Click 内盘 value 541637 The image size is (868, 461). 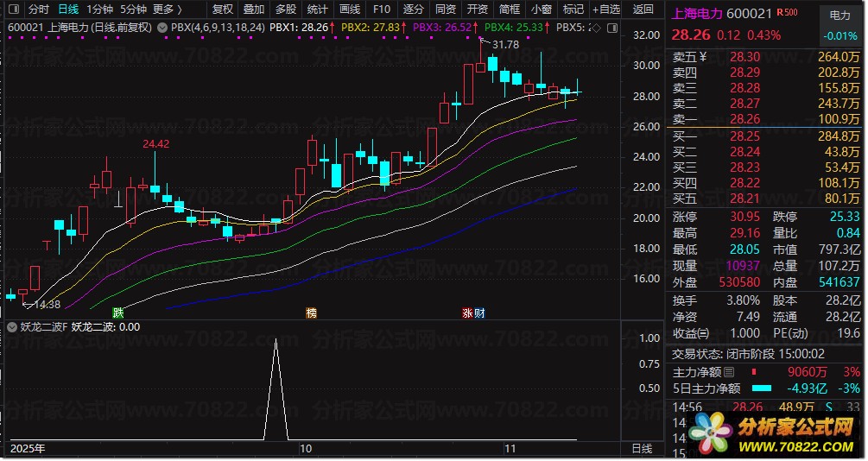pyautogui.click(x=839, y=282)
